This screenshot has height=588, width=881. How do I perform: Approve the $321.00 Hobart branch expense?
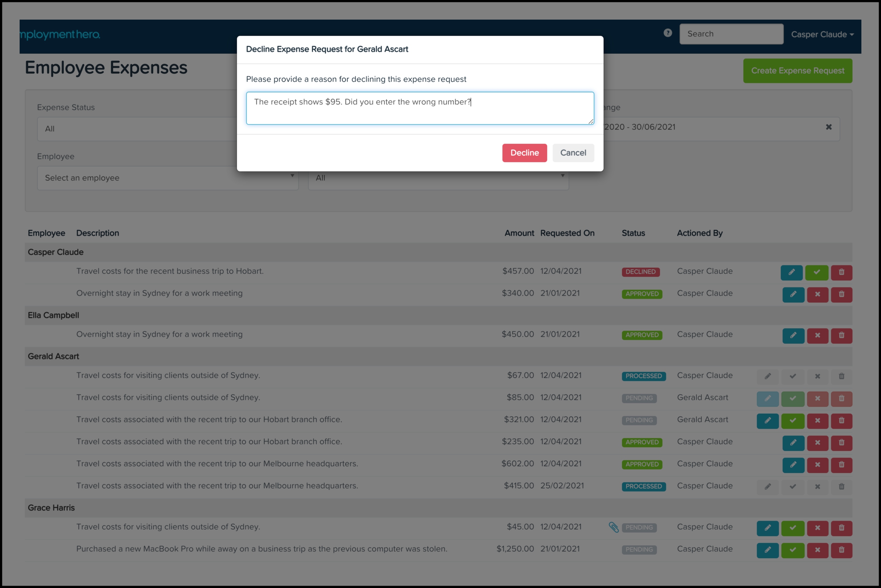point(792,421)
